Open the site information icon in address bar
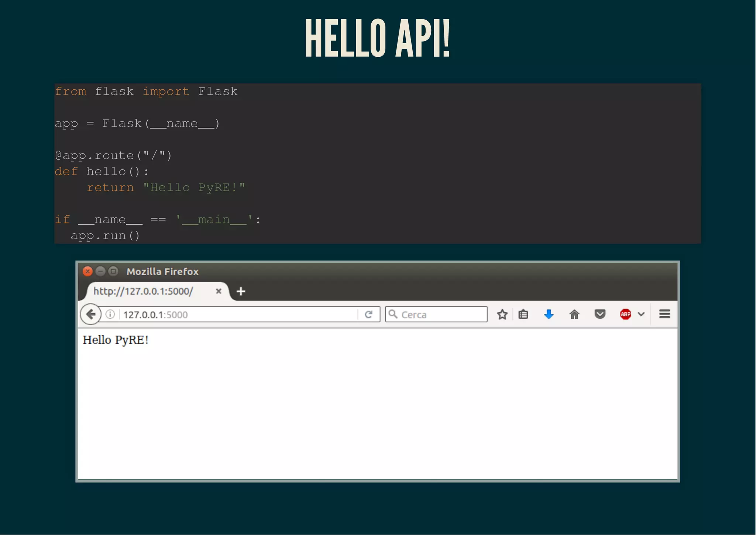 [110, 314]
